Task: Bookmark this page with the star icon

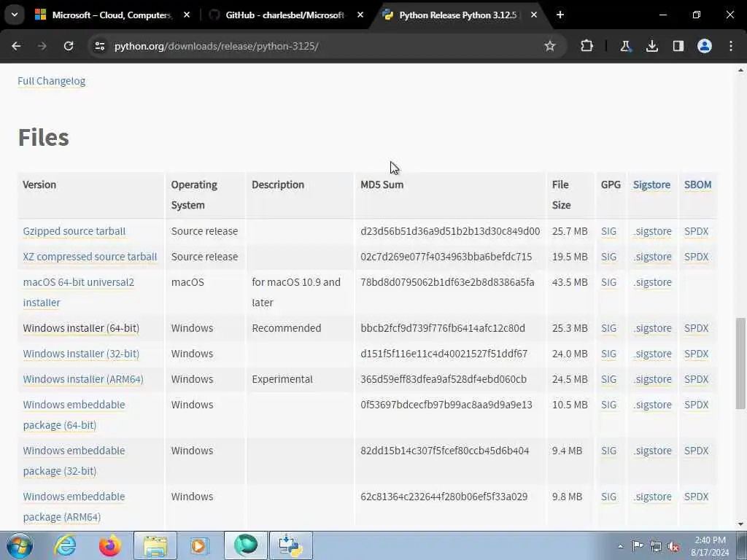Action: (550, 46)
